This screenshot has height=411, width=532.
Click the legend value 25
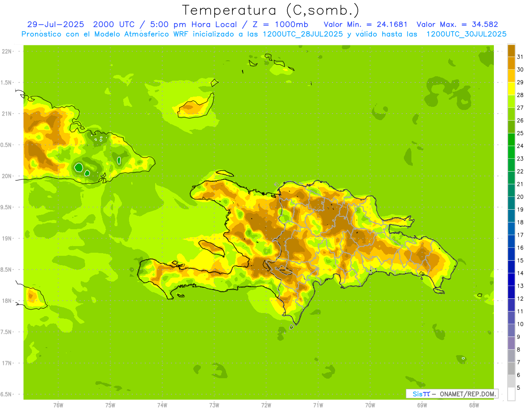point(520,133)
